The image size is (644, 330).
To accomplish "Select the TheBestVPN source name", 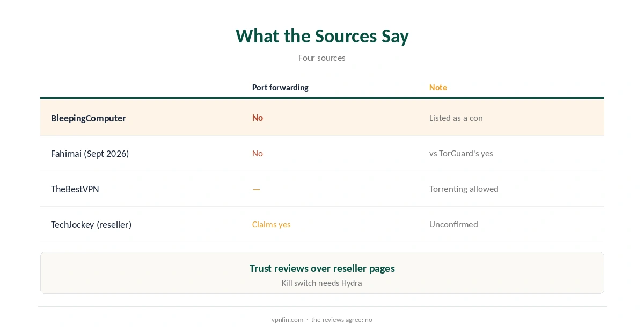I will 75,189.
